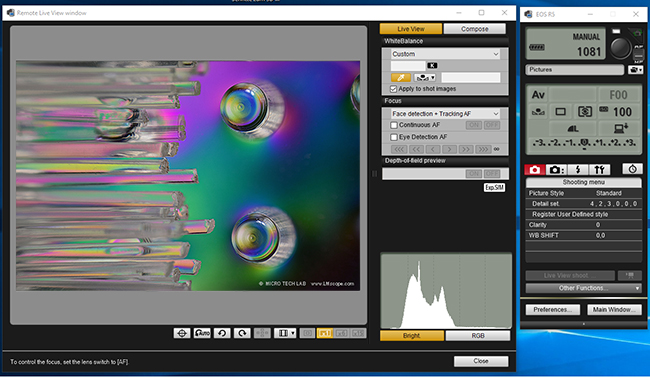This screenshot has width=650, height=378.
Task: Toggle the Kelvin K color temperature button
Action: 432,65
